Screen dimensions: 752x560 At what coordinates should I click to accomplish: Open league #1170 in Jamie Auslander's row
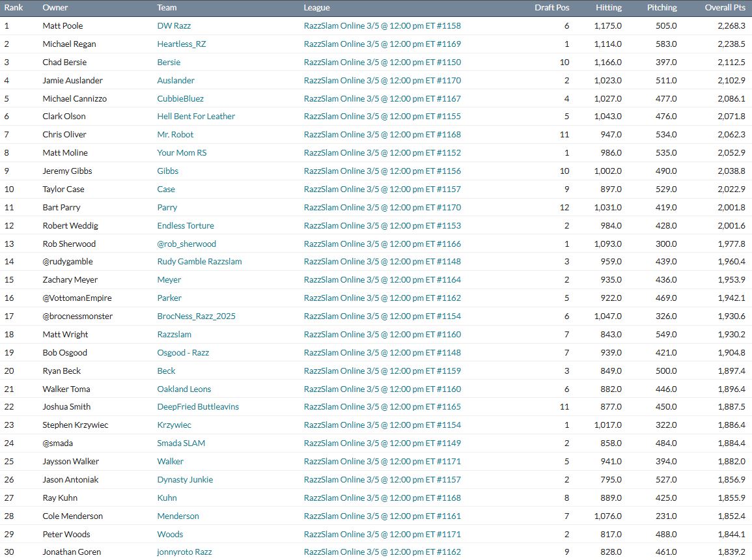pos(382,81)
